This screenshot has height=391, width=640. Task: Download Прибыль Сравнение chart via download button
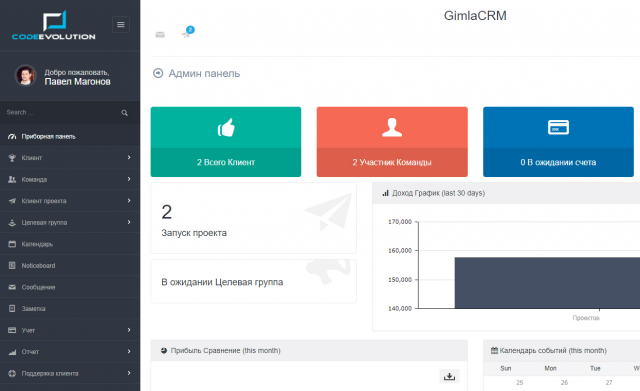449,376
